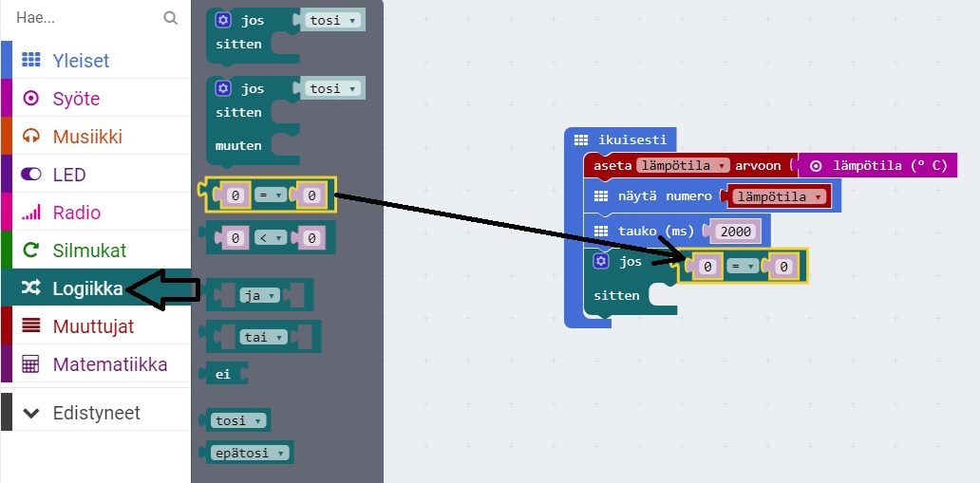Open the LED category

[69, 174]
